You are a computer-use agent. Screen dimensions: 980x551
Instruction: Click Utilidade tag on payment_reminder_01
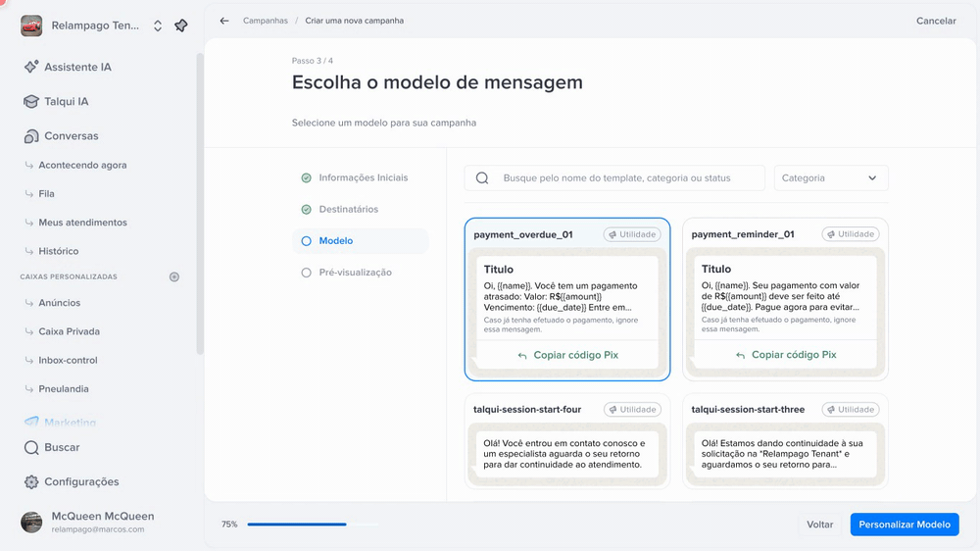point(850,234)
